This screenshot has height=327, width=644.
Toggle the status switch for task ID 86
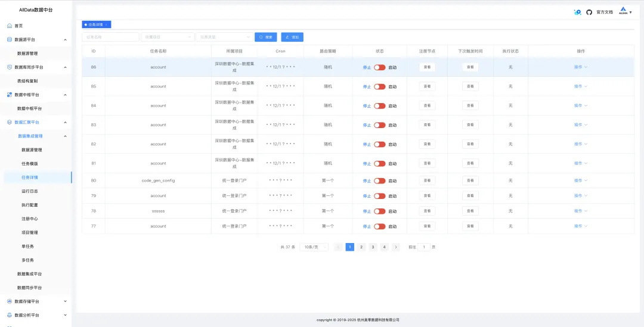coord(379,67)
